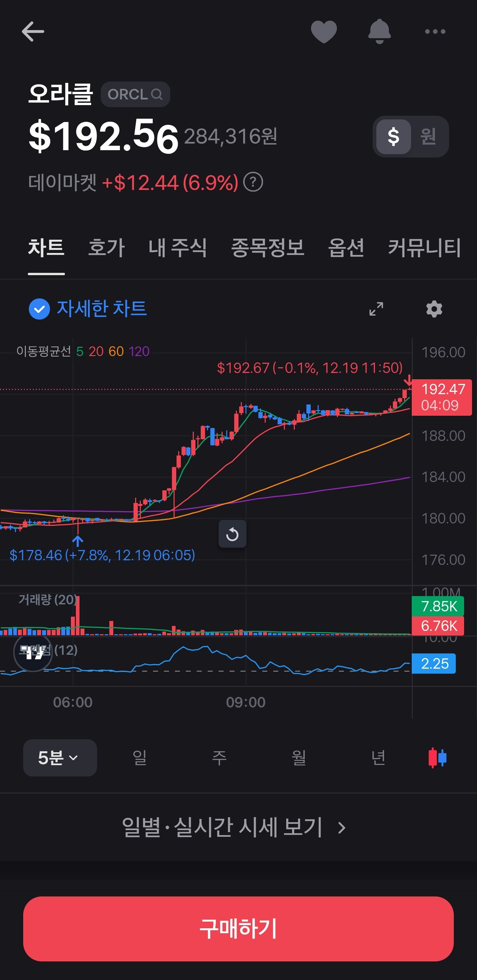Tap the 06:00 time axis label
Image resolution: width=477 pixels, height=980 pixels.
point(73,702)
